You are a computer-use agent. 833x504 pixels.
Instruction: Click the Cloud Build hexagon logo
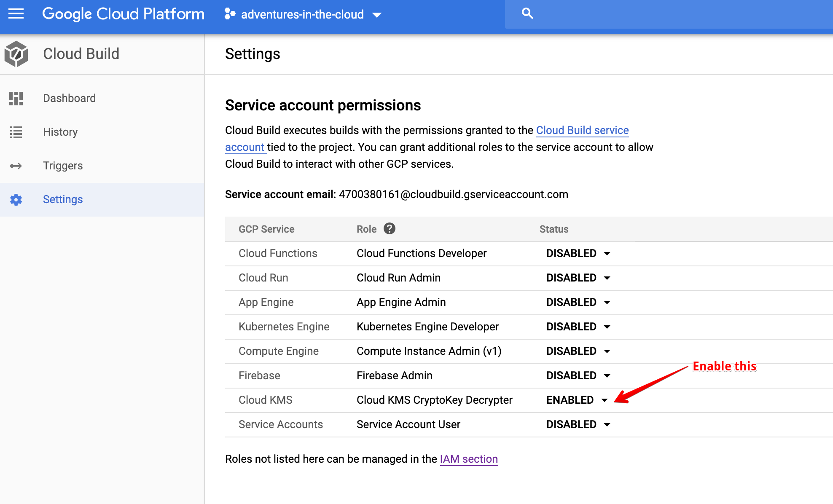tap(16, 54)
